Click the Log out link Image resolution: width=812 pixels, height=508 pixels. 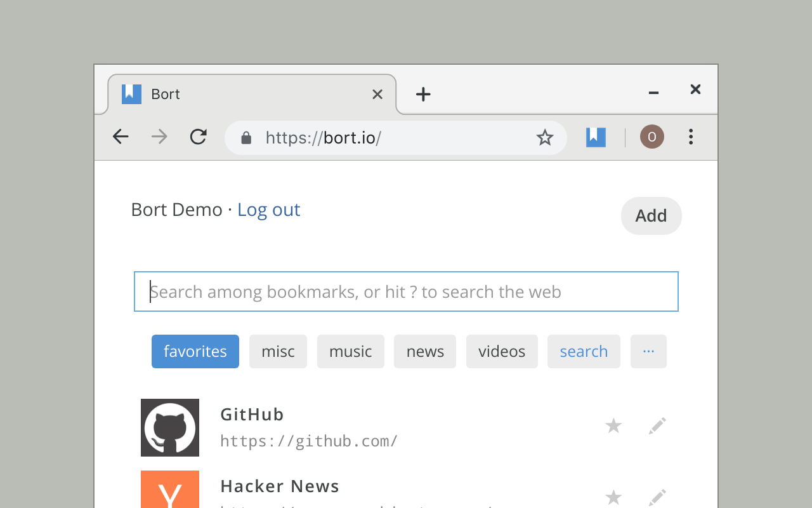coord(268,210)
